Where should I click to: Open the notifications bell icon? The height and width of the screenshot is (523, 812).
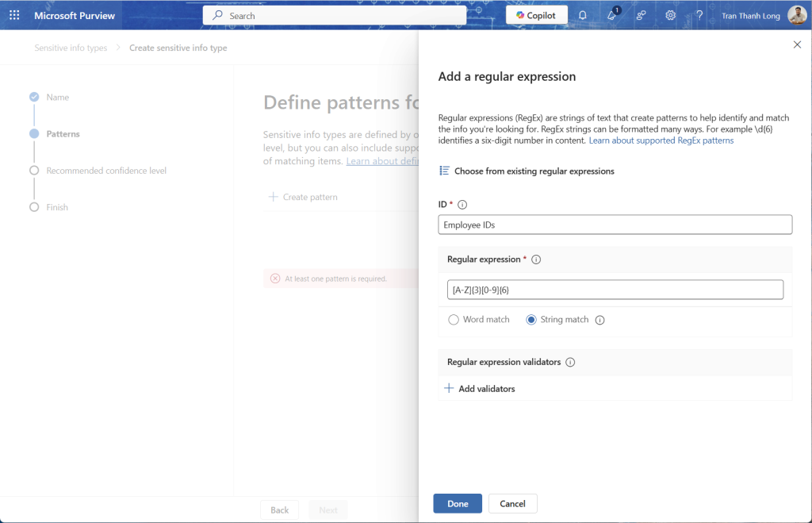tap(583, 15)
